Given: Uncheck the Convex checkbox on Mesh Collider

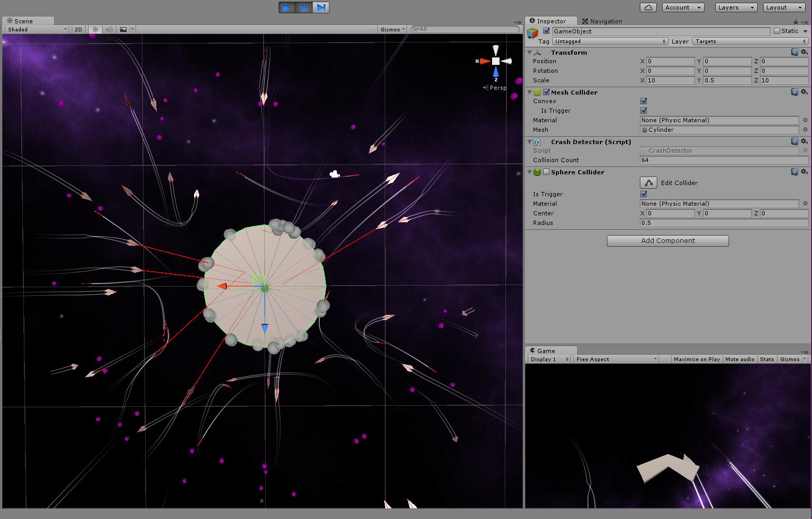Looking at the screenshot, I should click(644, 101).
